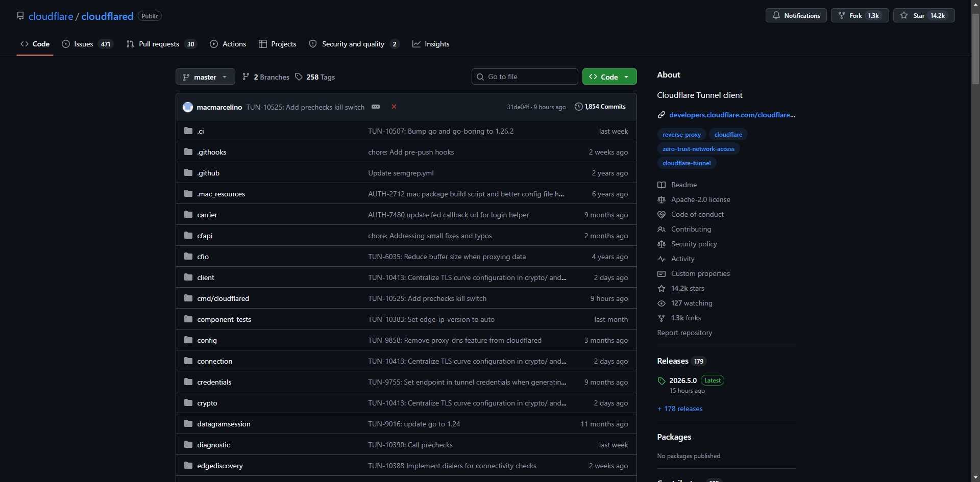Open the cloudflare-tunnel topic tag
Viewport: 980px width, 482px height.
coord(687,163)
